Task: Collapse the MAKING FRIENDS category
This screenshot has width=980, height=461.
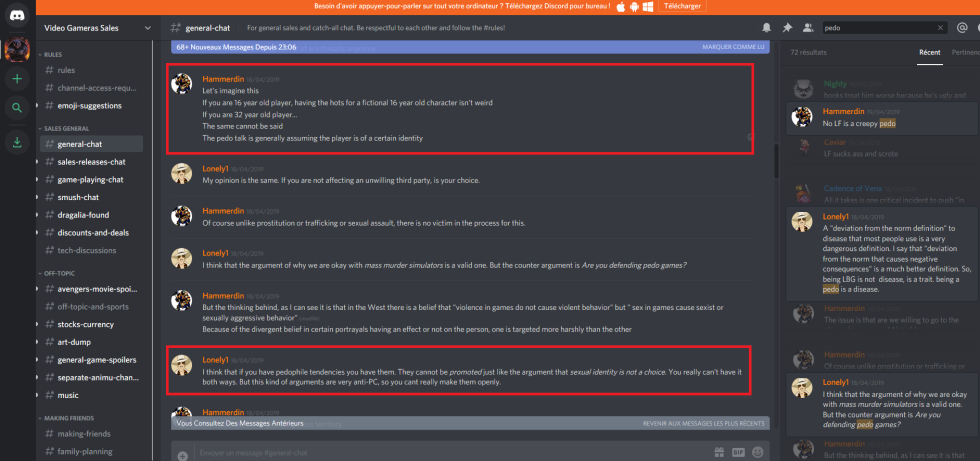Action: tap(68, 417)
